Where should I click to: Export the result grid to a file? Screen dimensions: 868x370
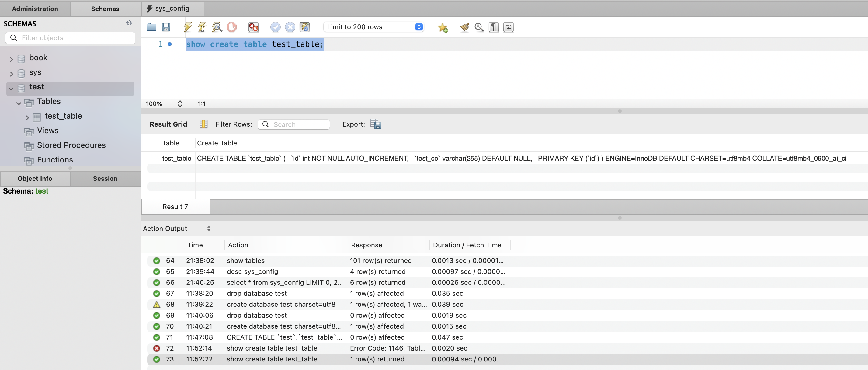pos(376,124)
